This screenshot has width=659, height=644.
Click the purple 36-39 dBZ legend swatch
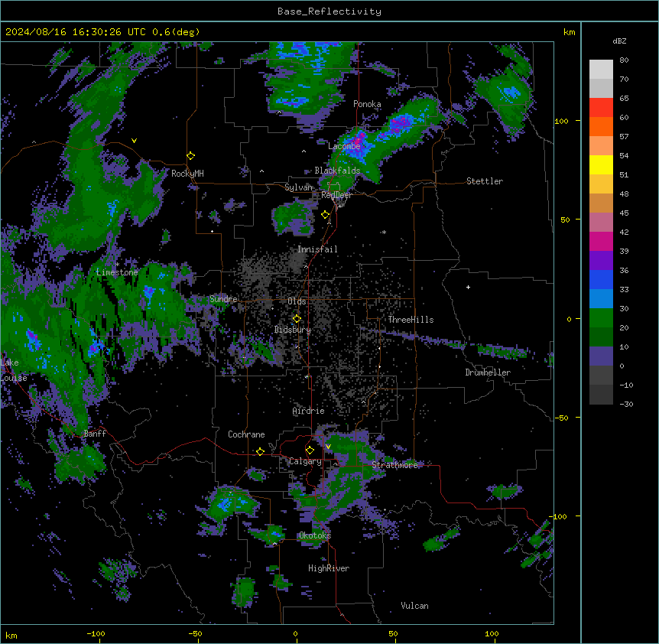pyautogui.click(x=601, y=260)
